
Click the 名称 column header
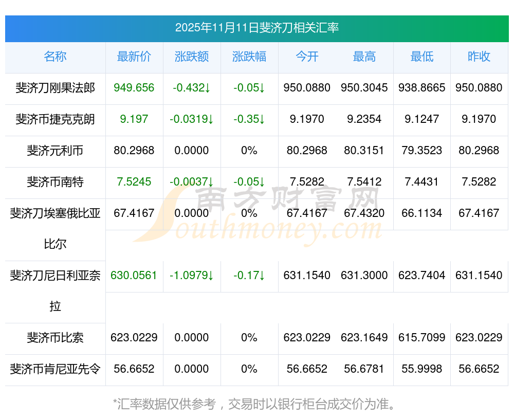[x=55, y=57]
